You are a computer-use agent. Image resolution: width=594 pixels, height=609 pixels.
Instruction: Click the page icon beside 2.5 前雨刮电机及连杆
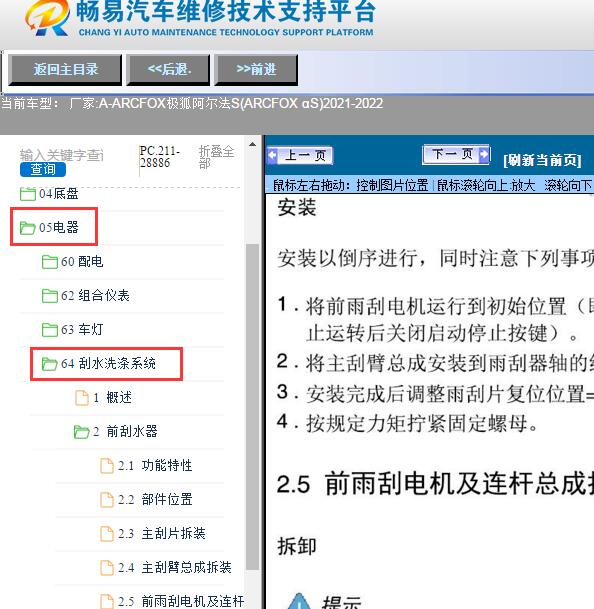click(107, 601)
